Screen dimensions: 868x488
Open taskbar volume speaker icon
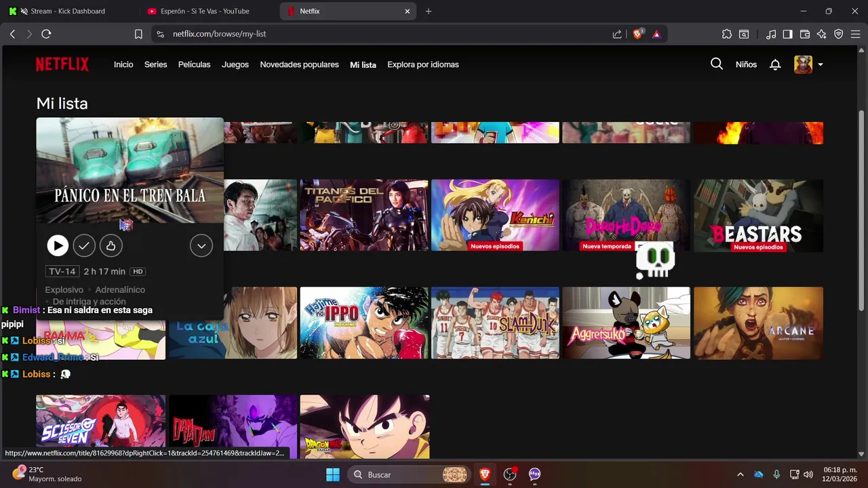tap(808, 474)
